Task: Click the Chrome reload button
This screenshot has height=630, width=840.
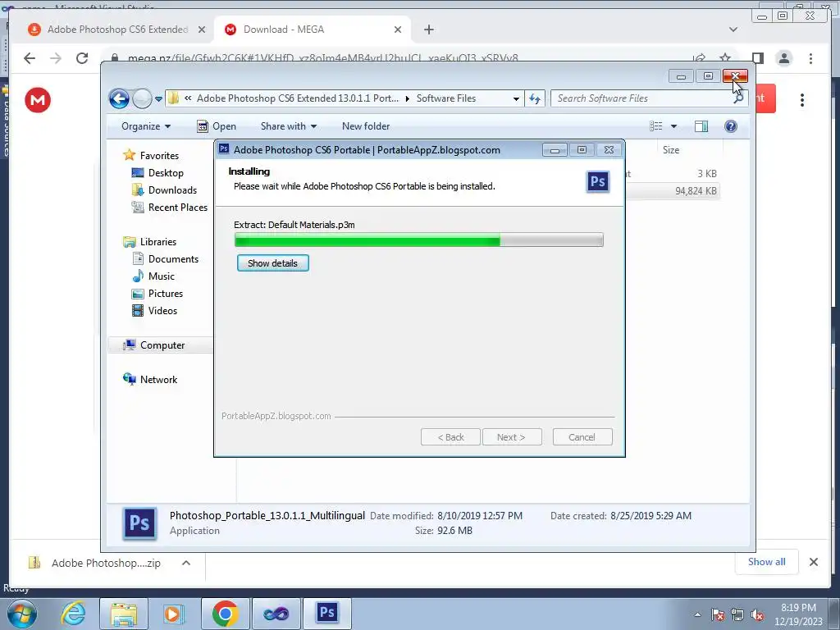Action: [x=82, y=58]
